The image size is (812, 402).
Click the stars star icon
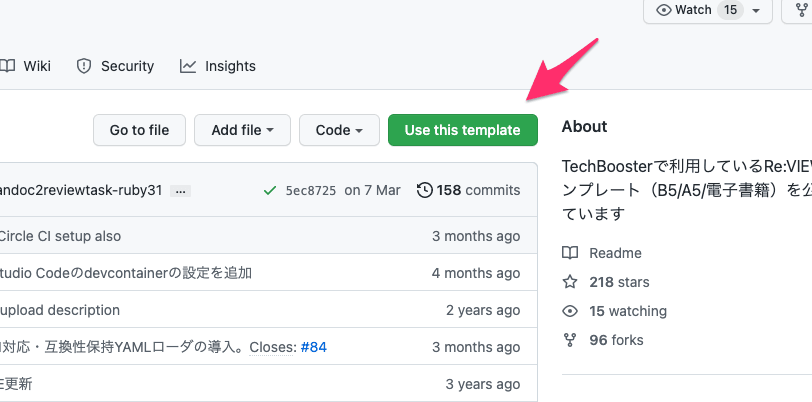point(570,282)
